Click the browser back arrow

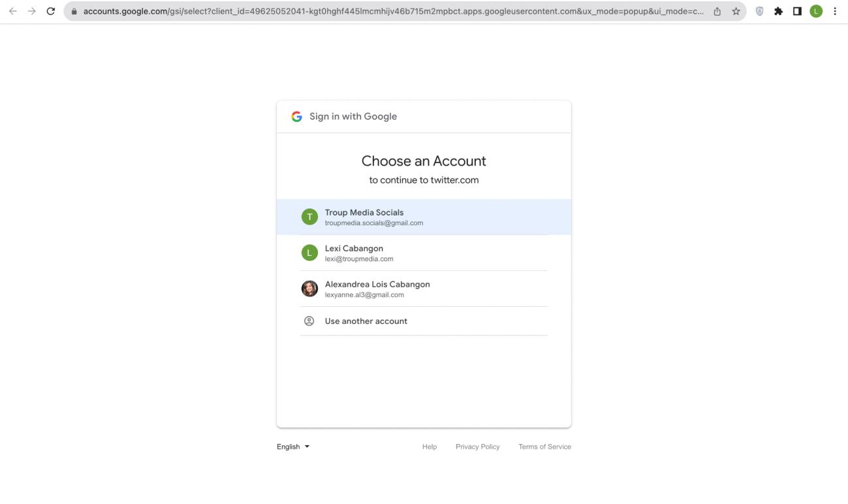coord(12,11)
